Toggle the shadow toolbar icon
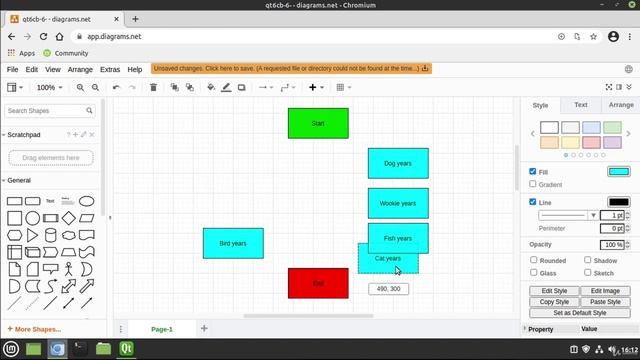Image resolution: width=640 pixels, height=360 pixels. coord(242,87)
